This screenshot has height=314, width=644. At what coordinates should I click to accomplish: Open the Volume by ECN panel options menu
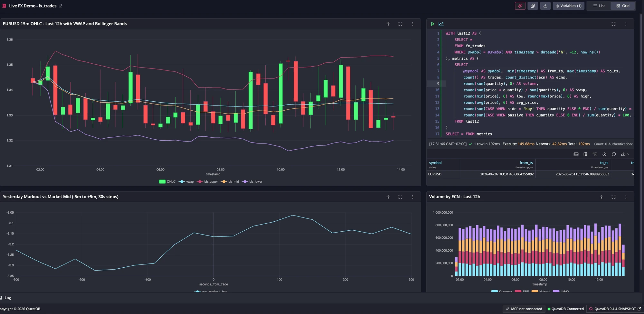[626, 197]
